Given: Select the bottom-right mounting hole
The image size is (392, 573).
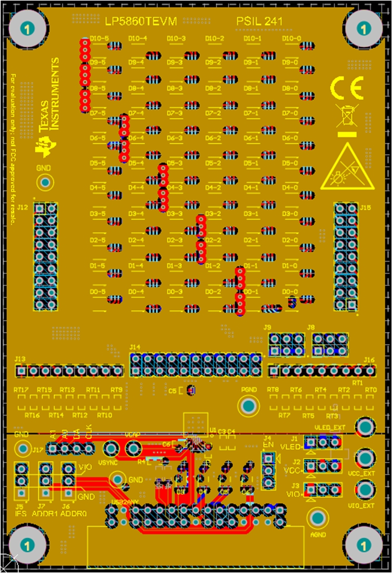Looking at the screenshot, I should [x=364, y=545].
